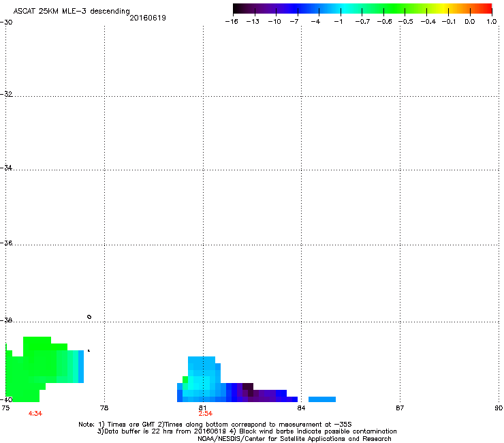This screenshot has height=443, width=504.
Task: Click the -0.5 color scale label
Action: pyautogui.click(x=405, y=22)
